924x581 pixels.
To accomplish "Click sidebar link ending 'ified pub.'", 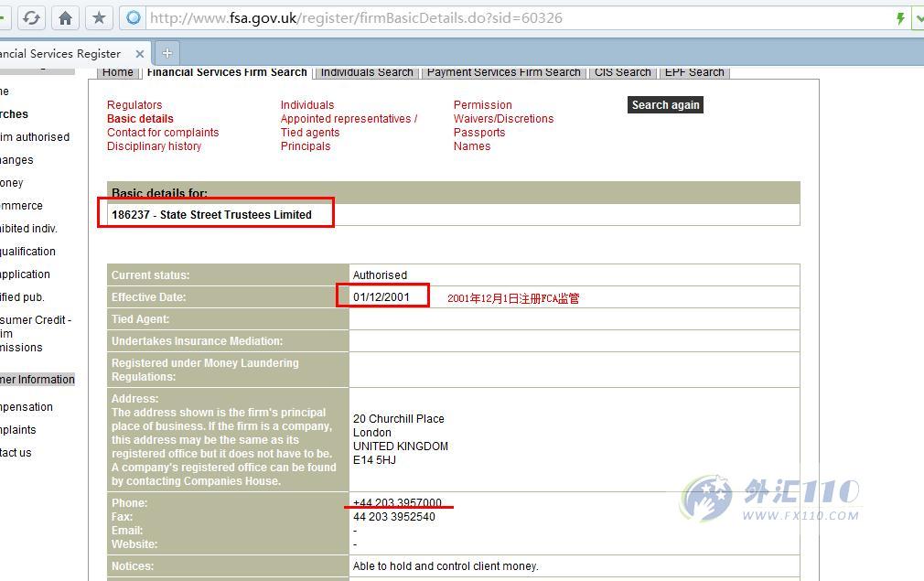I will pyautogui.click(x=22, y=297).
